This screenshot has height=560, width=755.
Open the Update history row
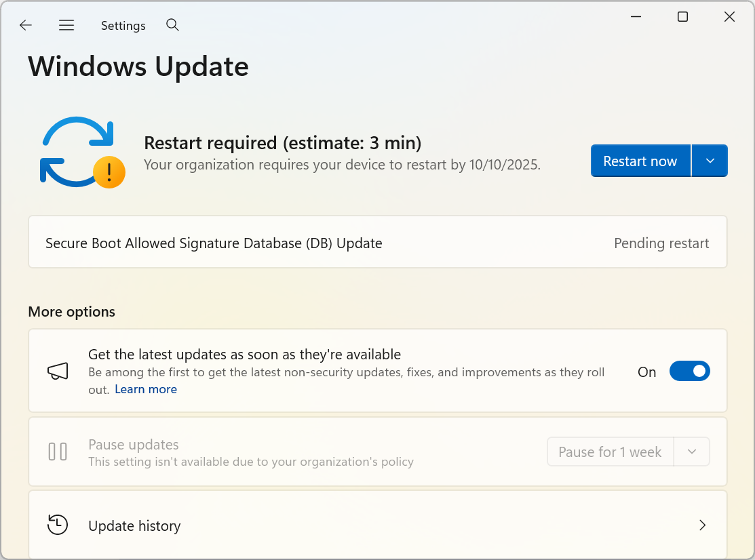click(377, 525)
